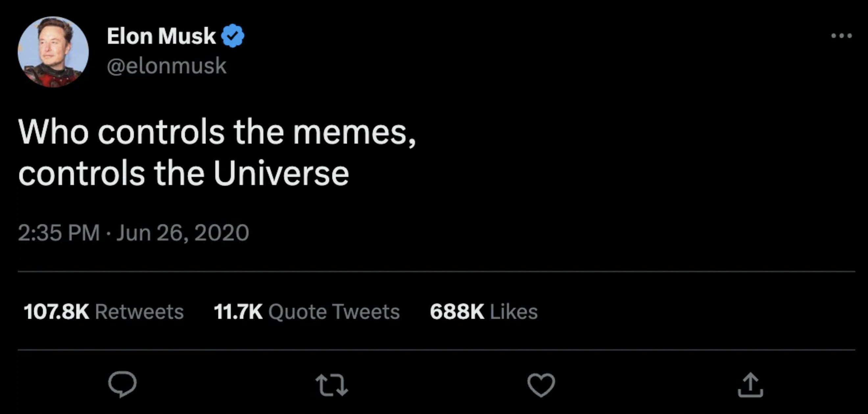The image size is (868, 414).
Task: Open the three-dot more options menu
Action: 841,36
